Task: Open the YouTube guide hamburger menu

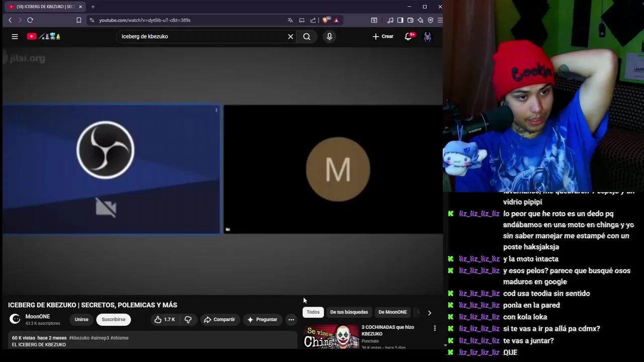Action: click(15, 36)
